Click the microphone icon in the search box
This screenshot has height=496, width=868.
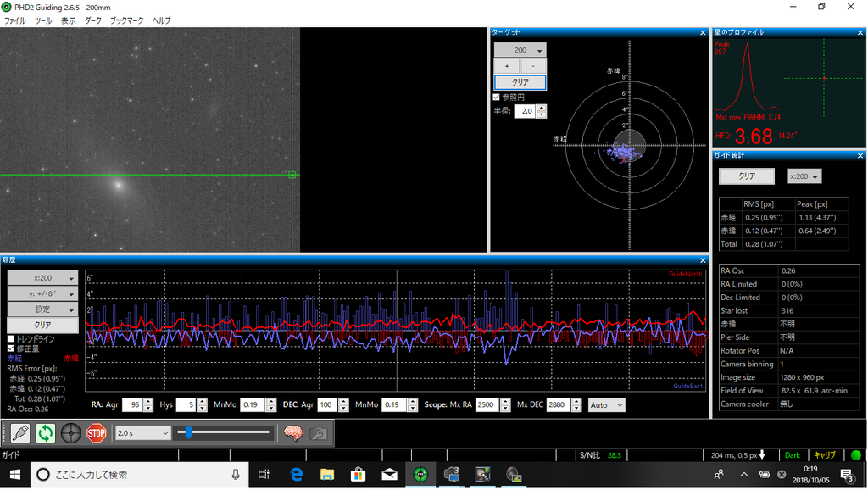(x=236, y=475)
